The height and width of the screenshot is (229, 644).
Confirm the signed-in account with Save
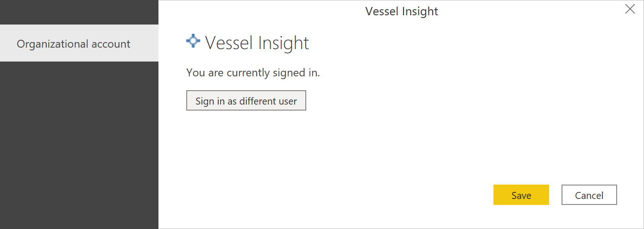tap(521, 195)
